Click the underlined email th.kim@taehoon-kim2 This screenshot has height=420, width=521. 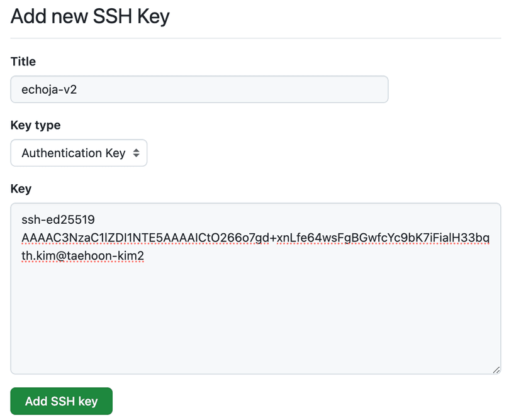82,256
